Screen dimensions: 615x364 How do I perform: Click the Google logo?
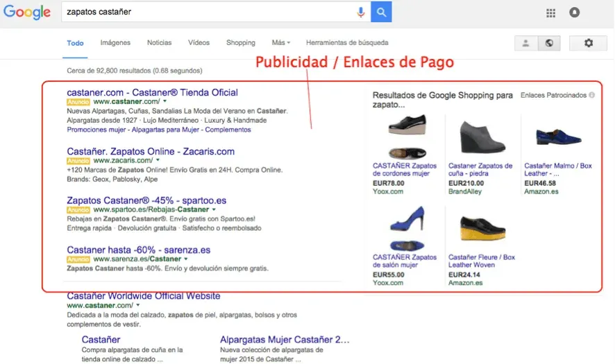(26, 12)
